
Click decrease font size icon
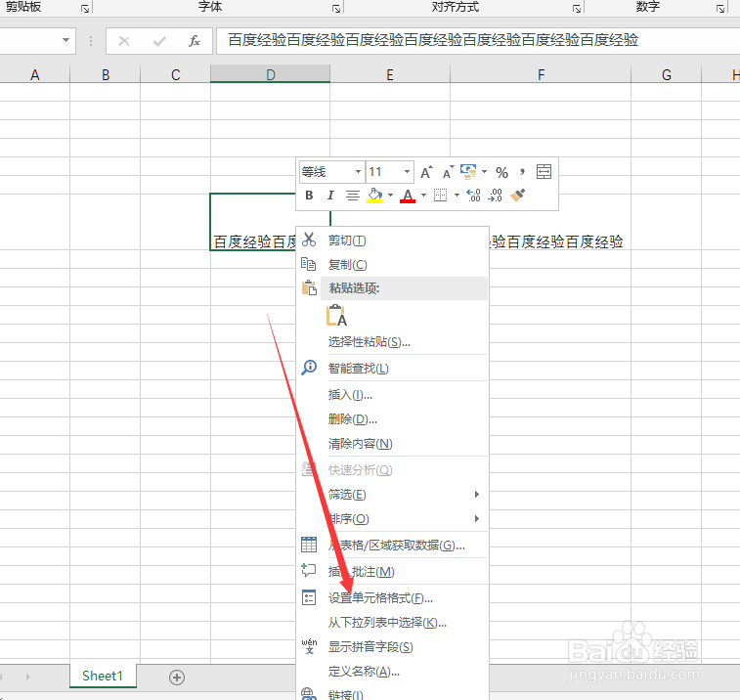tap(448, 172)
